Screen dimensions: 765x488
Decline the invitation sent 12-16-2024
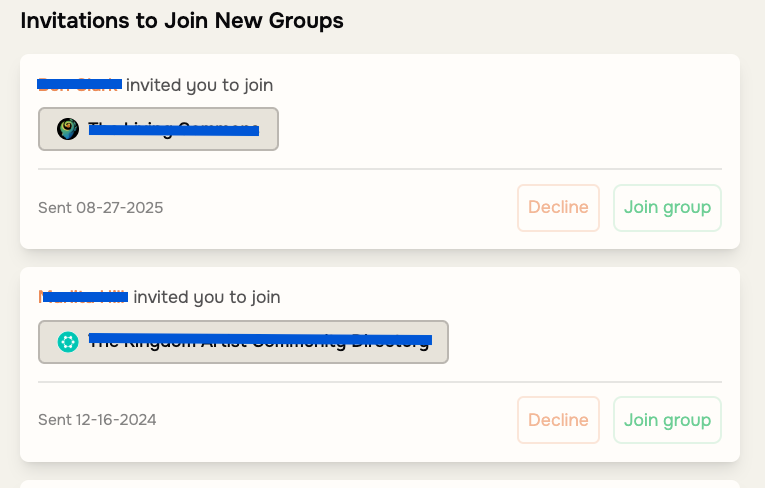558,420
